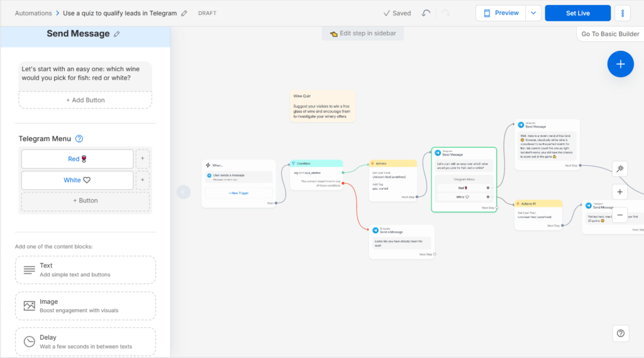Select the yellow Actions node
Screen dimensions: 644x358
(393, 181)
